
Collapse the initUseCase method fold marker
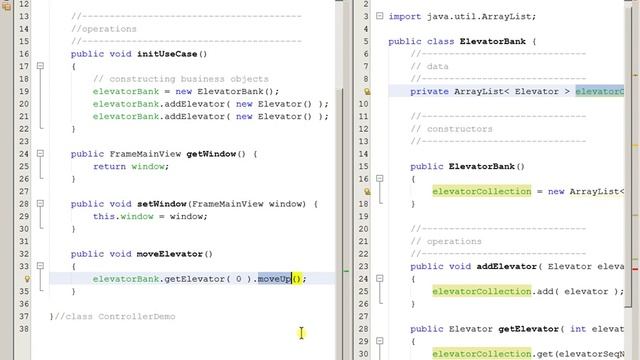(x=40, y=66)
